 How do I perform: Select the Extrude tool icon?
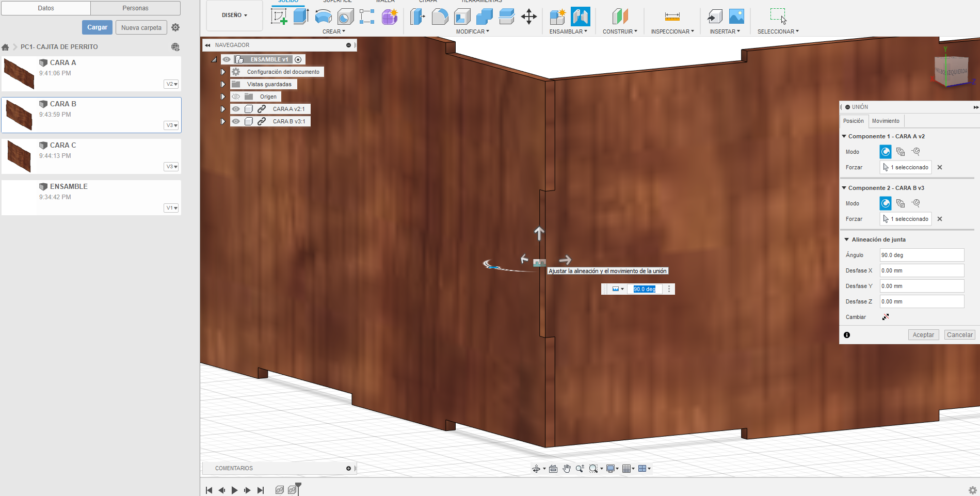(x=301, y=17)
